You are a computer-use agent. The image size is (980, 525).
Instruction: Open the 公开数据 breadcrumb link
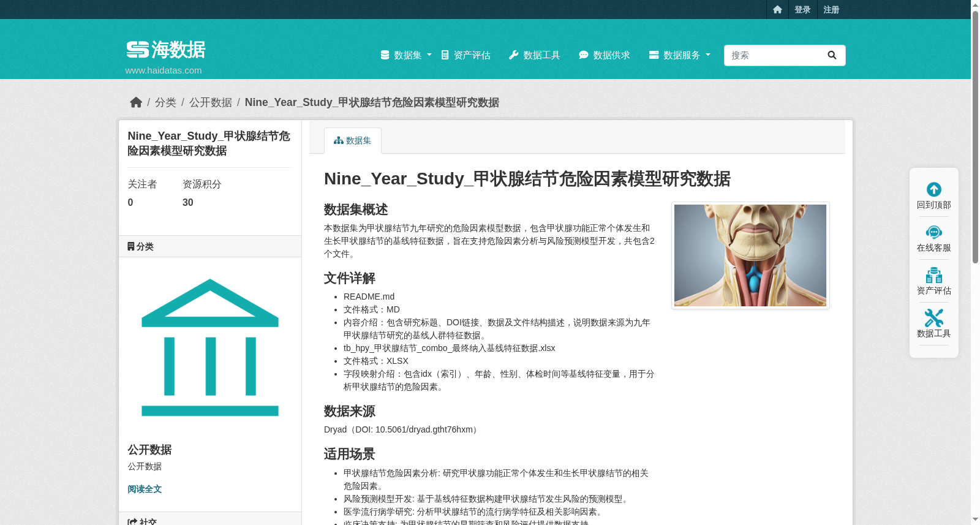pos(211,102)
